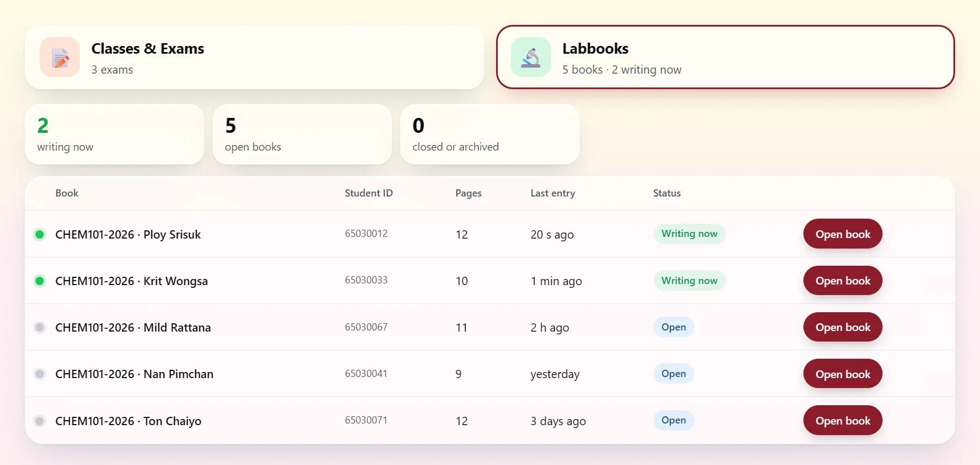
Task: Click the Classes & Exams notepad icon
Action: tap(60, 57)
